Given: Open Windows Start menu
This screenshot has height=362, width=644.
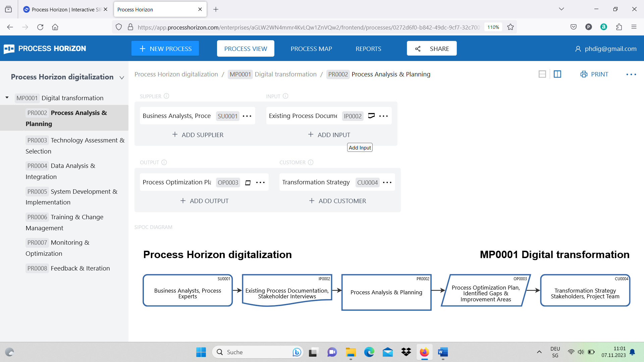Looking at the screenshot, I should [201, 352].
